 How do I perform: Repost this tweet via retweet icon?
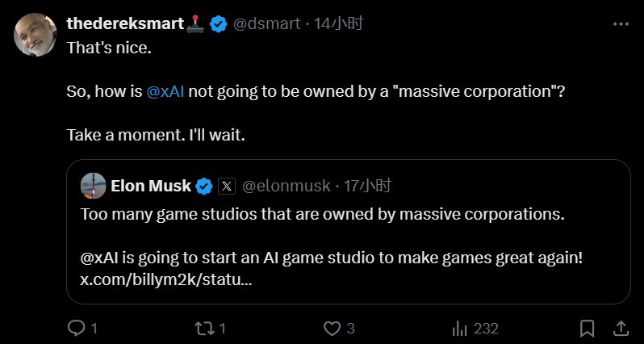[x=206, y=328]
